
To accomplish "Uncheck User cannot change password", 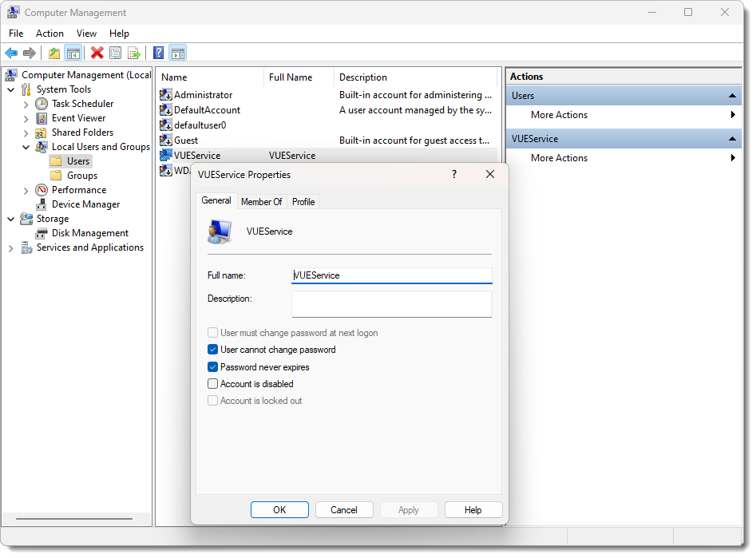I will click(x=212, y=350).
